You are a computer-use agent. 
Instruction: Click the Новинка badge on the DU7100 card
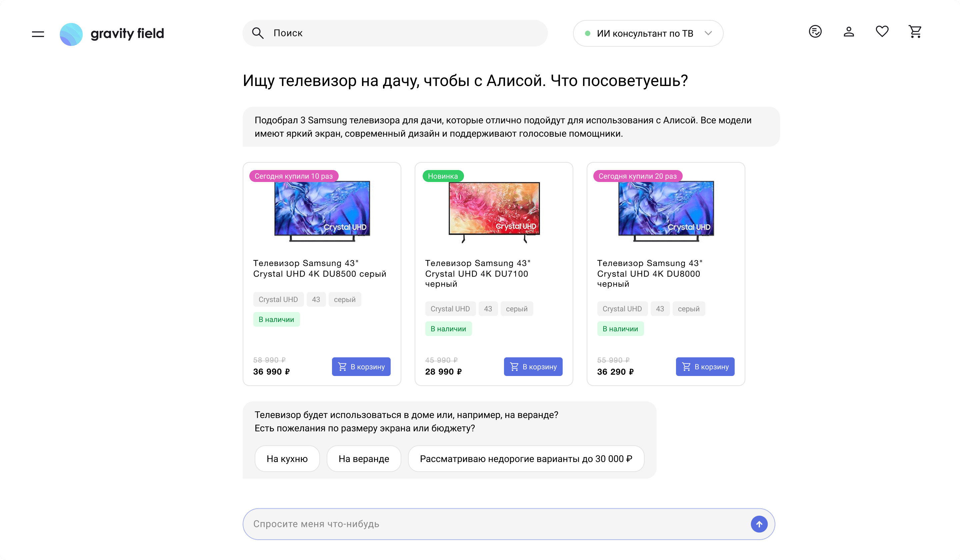tap(442, 176)
